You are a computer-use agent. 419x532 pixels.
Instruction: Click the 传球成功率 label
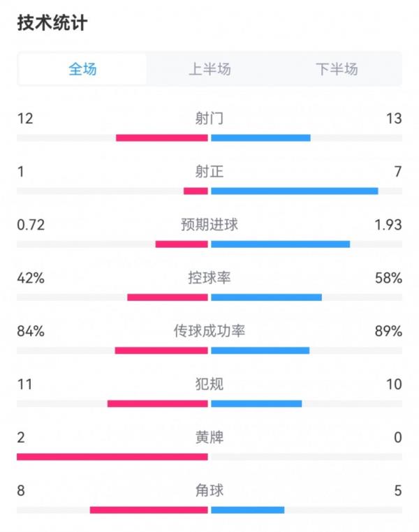pyautogui.click(x=209, y=331)
